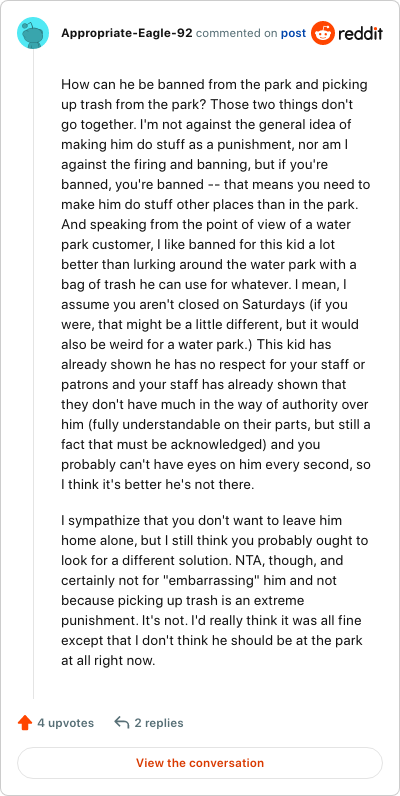Click the reply arrow icon
Viewport: 400px width, 796px height.
pyautogui.click(x=122, y=723)
